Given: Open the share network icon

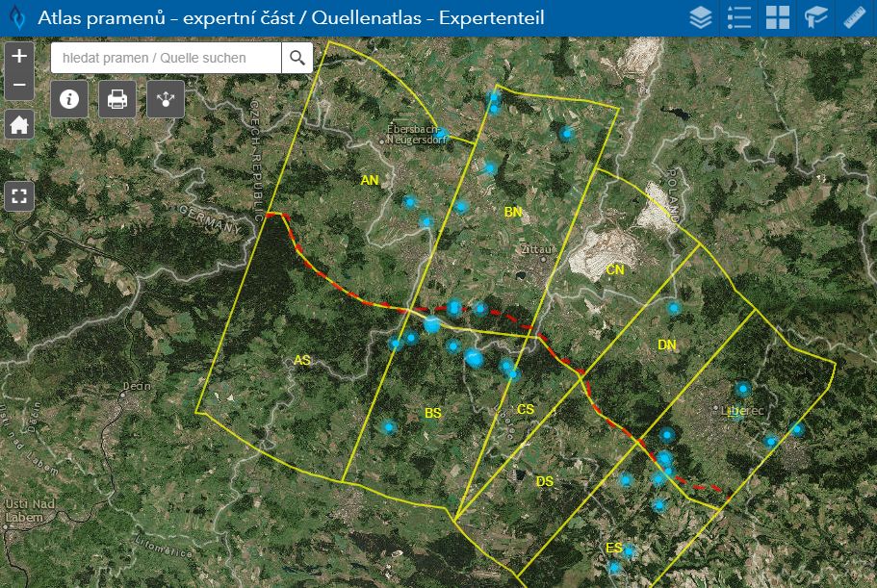Looking at the screenshot, I should (166, 99).
